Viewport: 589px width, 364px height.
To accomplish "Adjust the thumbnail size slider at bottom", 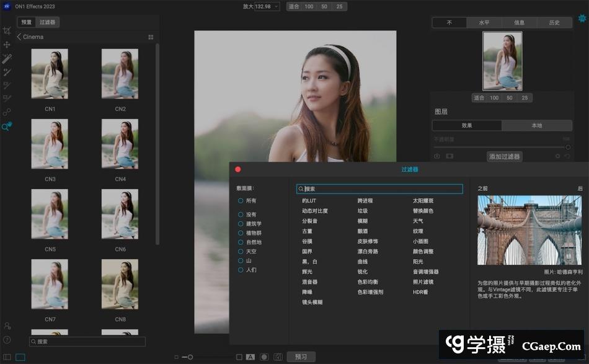I will 190,357.
